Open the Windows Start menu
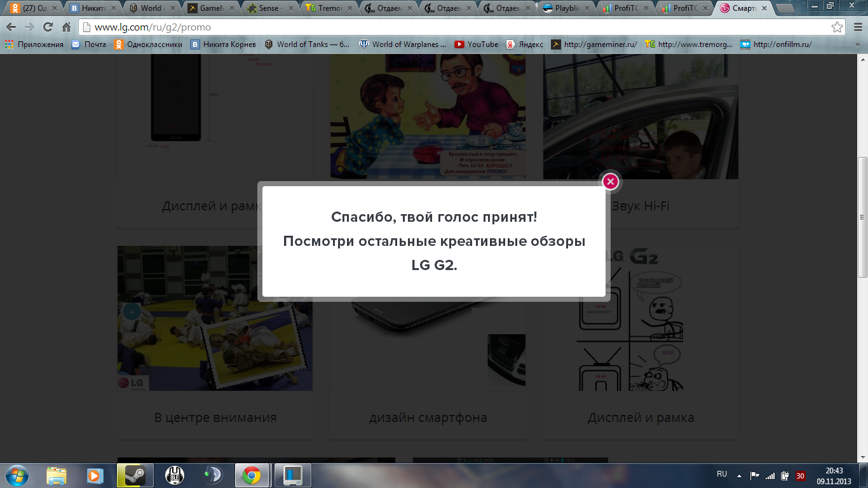This screenshot has width=868, height=488. (17, 475)
